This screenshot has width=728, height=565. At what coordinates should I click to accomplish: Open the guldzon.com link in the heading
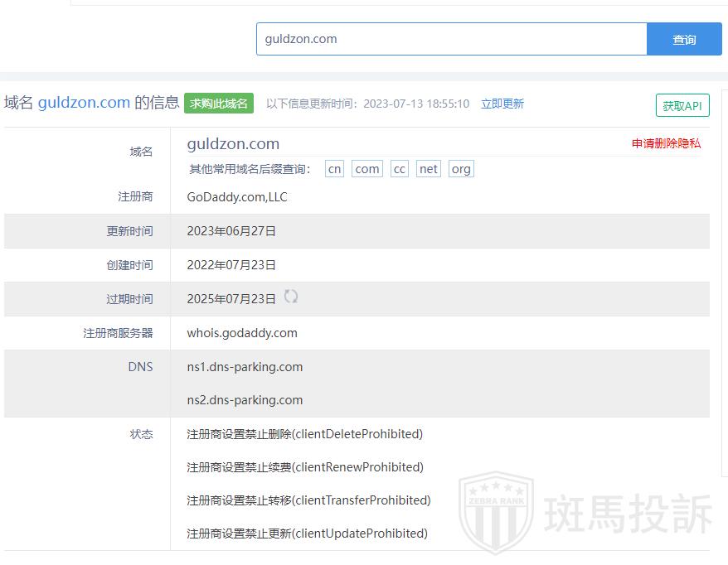pos(84,102)
